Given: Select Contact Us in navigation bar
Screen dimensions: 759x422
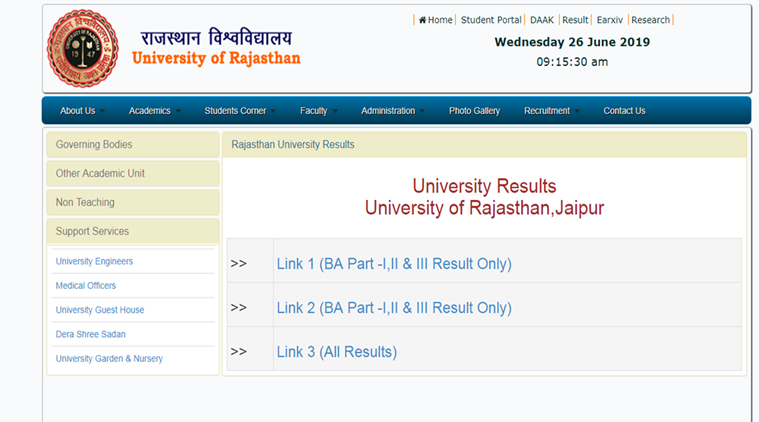Looking at the screenshot, I should pos(624,111).
